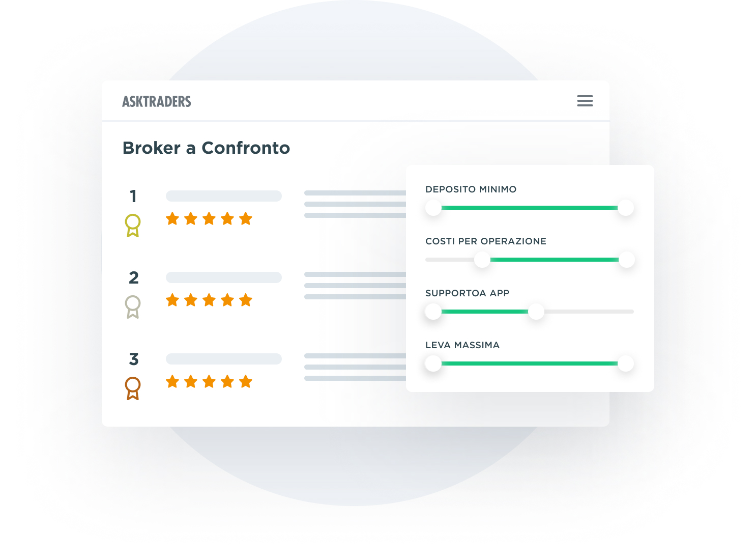The image size is (756, 559).
Task: Click the ASKTRADERS logo
Action: [157, 101]
